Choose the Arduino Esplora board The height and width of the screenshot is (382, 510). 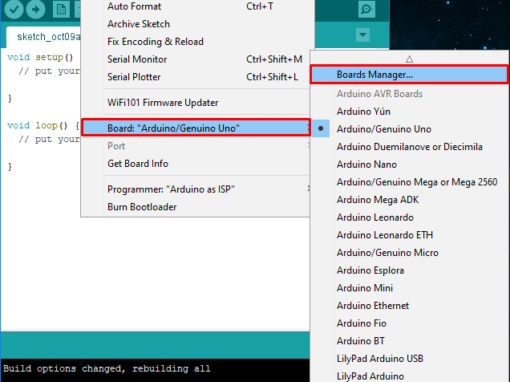coord(409,270)
